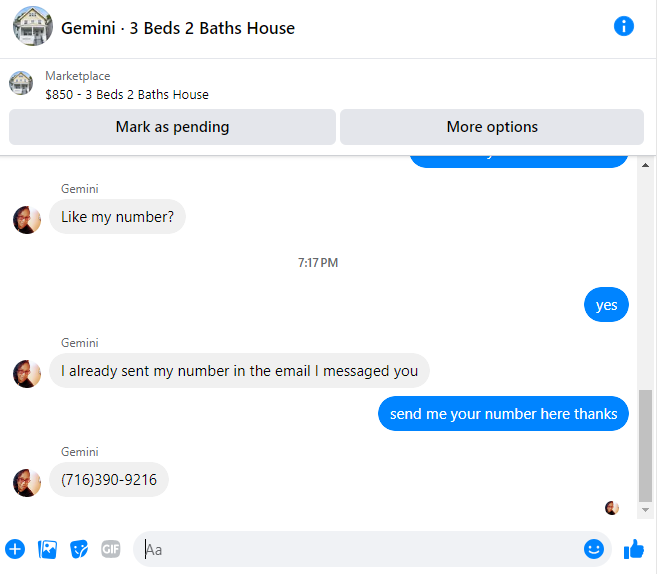Screen dimensions: 657x574
Task: Click the small seen-receipt avatar
Action: [612, 508]
